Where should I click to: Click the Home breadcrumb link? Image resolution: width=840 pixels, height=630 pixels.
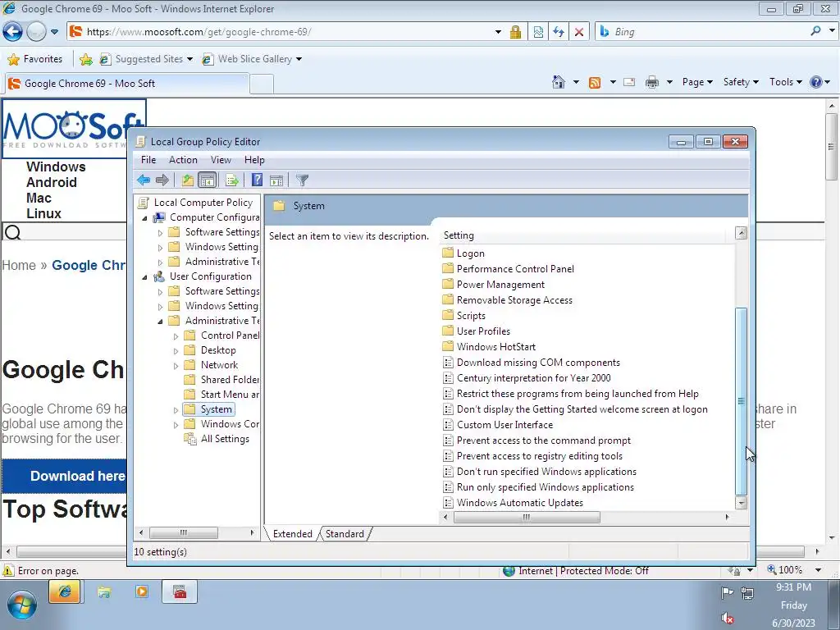(x=19, y=265)
